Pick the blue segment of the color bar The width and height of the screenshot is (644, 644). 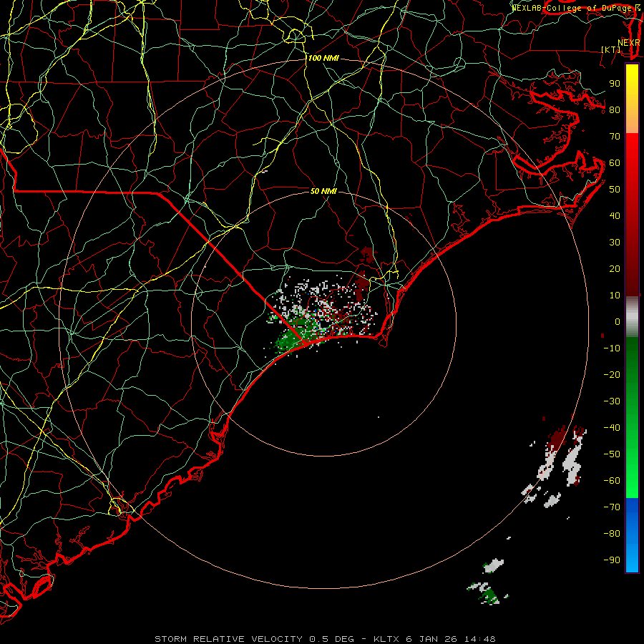[x=632, y=535]
